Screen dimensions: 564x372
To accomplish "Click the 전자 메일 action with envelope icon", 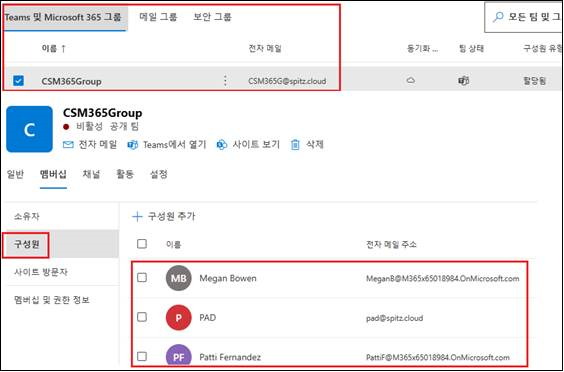I will (90, 145).
